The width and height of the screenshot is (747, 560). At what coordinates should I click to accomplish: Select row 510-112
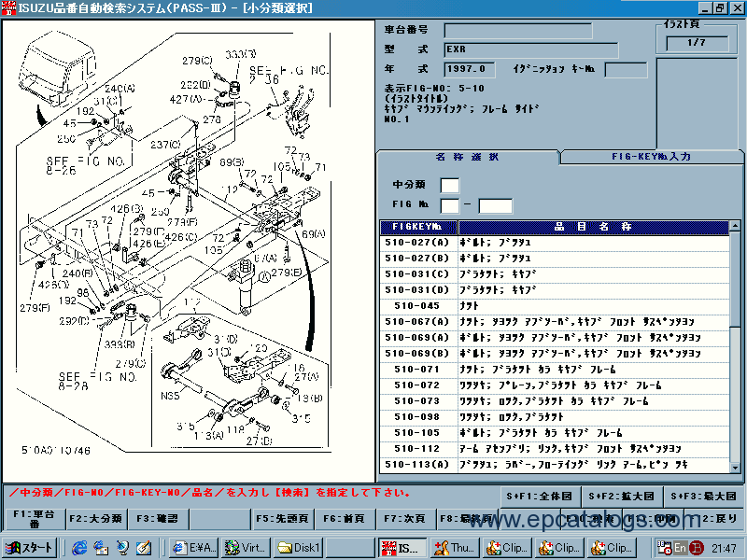point(555,449)
